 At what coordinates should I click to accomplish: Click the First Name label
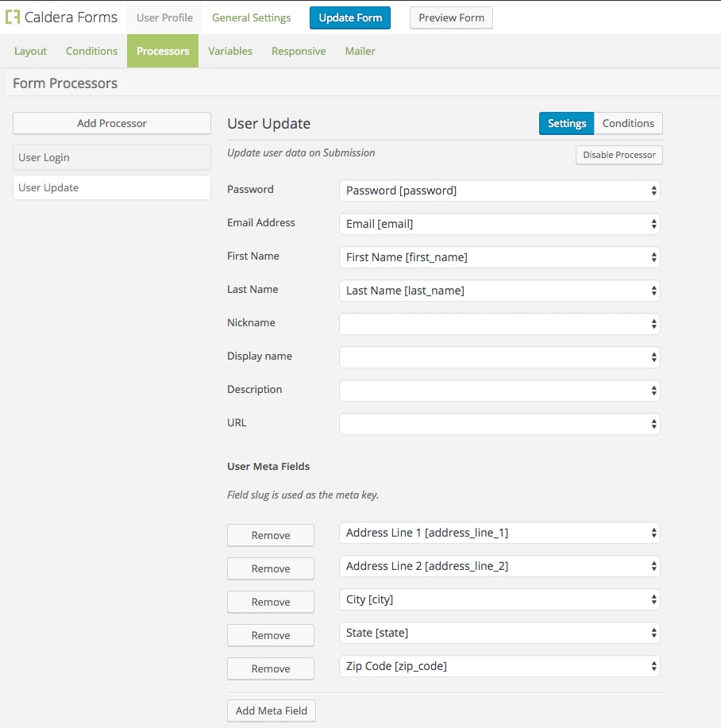253,256
